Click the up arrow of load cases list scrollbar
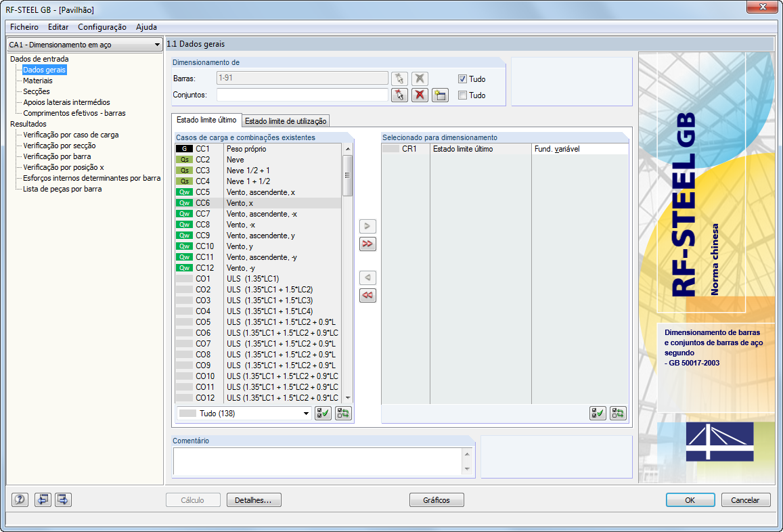The image size is (783, 532). (348, 149)
